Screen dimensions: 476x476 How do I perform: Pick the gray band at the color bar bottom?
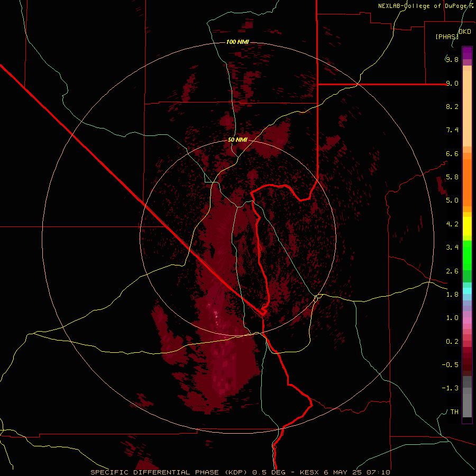(x=467, y=406)
